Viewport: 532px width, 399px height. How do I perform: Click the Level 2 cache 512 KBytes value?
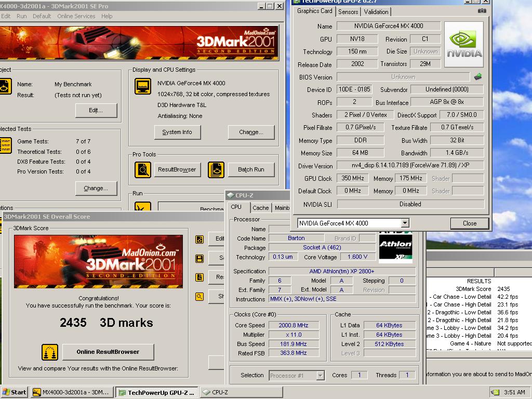pos(390,344)
